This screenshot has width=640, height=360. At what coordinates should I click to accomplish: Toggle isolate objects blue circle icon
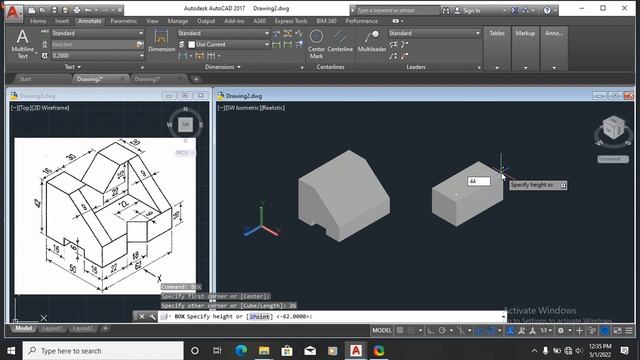[x=604, y=330]
